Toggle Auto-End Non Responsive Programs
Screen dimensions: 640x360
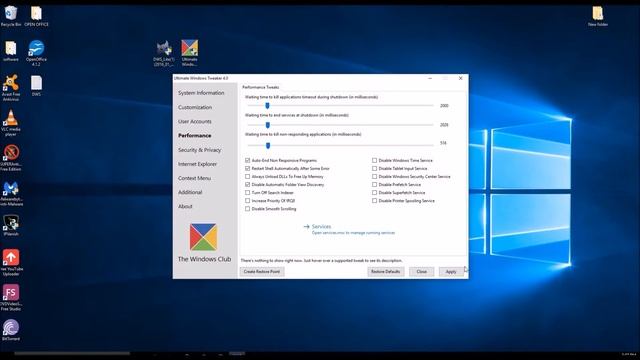[247, 160]
